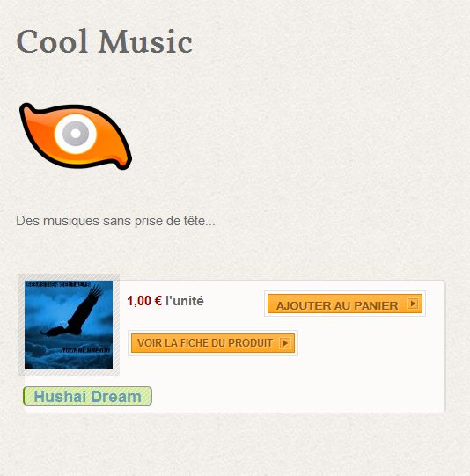Click the pointed upper-left tip of logo
Viewport: 470px width, 476px height.
27,110
